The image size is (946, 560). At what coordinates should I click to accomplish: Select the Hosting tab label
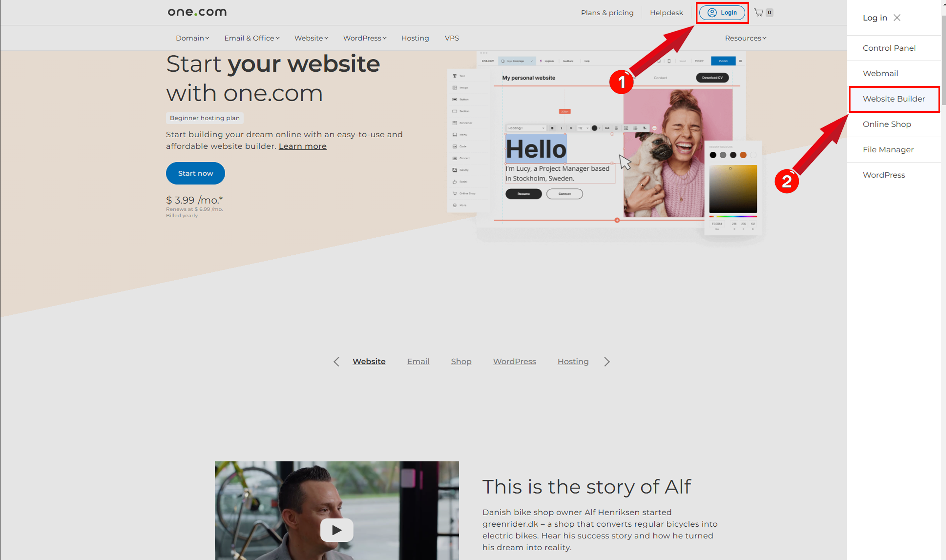[573, 361]
